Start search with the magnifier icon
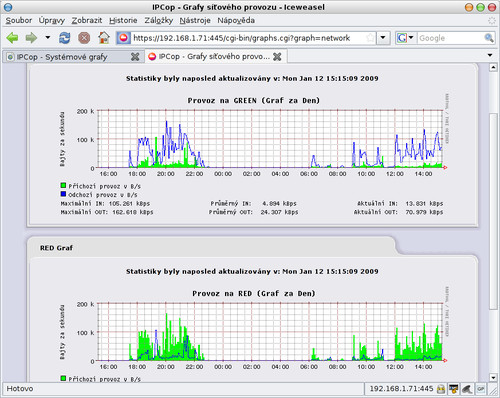 (489, 38)
